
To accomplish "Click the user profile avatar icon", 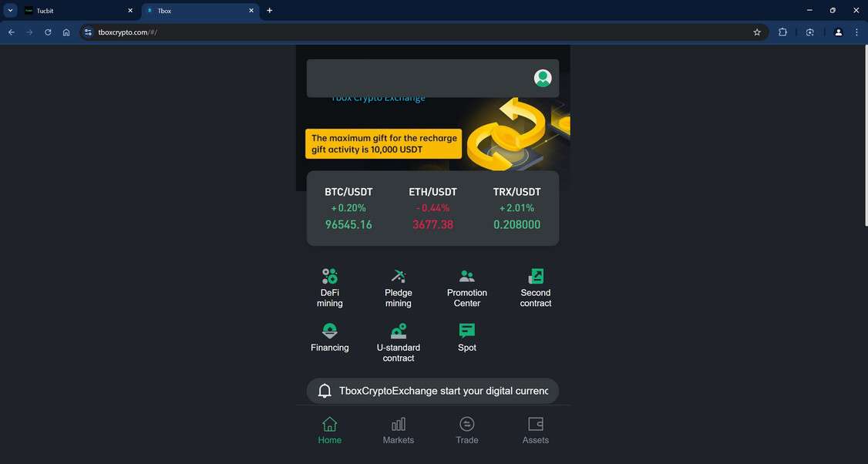I will [543, 78].
